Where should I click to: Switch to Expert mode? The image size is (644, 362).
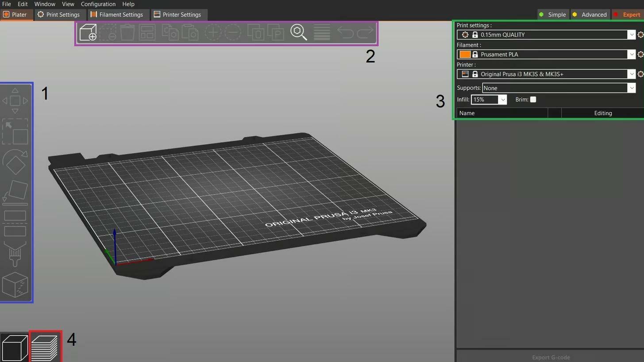tap(627, 15)
